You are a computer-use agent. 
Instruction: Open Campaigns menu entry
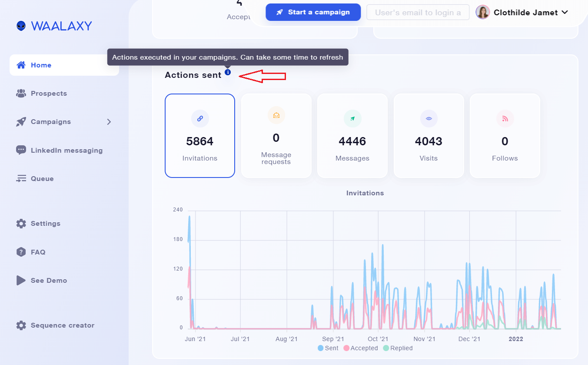(x=51, y=122)
